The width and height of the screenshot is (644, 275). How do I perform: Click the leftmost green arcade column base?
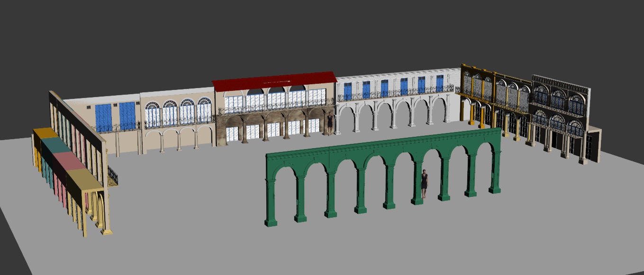tap(271, 222)
